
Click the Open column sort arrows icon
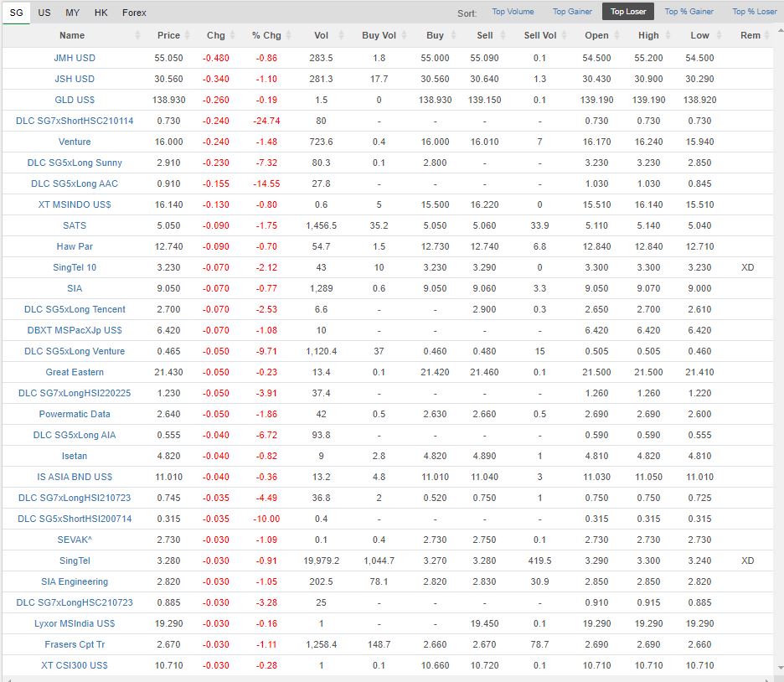tap(617, 35)
